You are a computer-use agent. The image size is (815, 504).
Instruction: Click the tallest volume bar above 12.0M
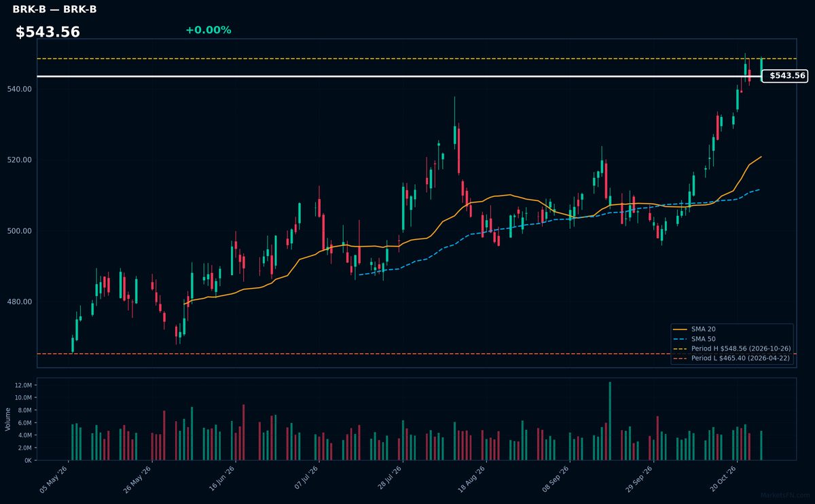coord(610,421)
